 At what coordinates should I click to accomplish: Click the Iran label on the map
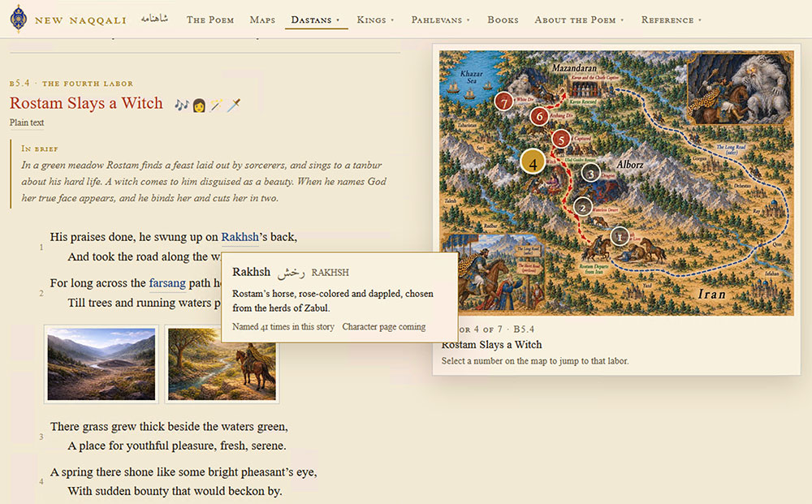pyautogui.click(x=711, y=294)
